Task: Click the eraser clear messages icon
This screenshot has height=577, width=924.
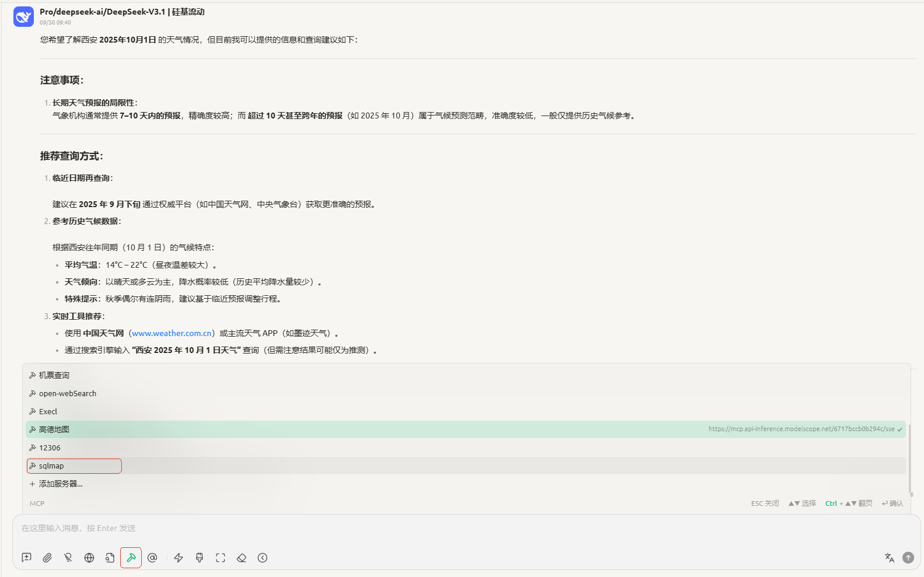Action: click(242, 558)
